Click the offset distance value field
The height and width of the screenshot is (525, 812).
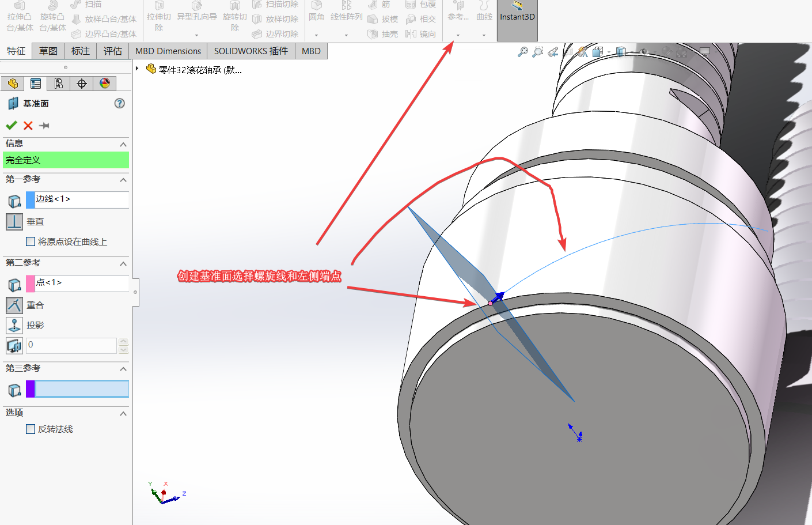pyautogui.click(x=71, y=345)
